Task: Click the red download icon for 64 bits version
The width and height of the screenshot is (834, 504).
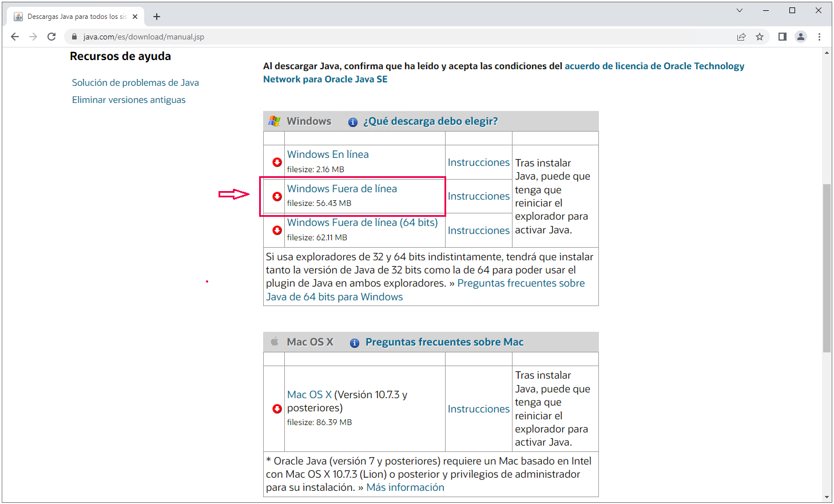Action: point(277,230)
